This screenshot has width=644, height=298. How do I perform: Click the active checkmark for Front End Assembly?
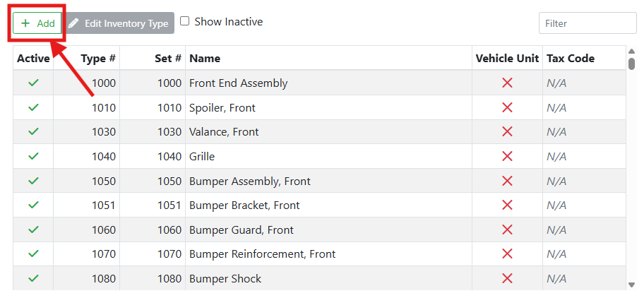(33, 83)
